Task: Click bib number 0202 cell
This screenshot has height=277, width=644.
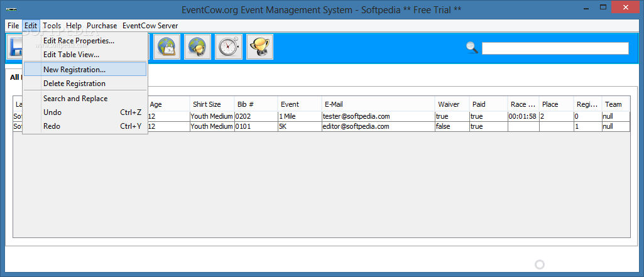Action: point(256,116)
